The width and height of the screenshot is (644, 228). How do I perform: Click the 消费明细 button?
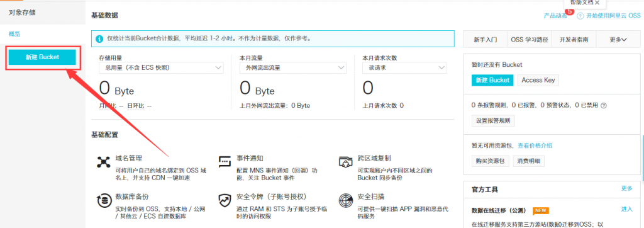(528, 161)
